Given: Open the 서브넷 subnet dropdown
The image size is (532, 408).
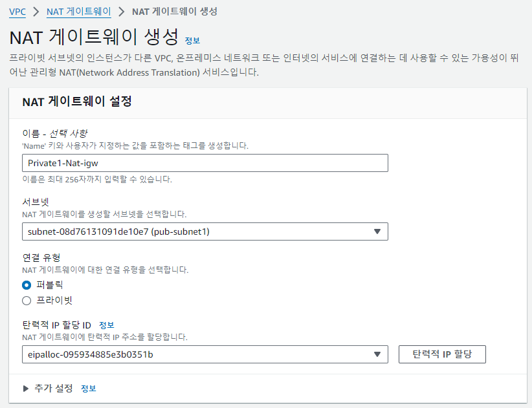Looking at the screenshot, I should [205, 231].
